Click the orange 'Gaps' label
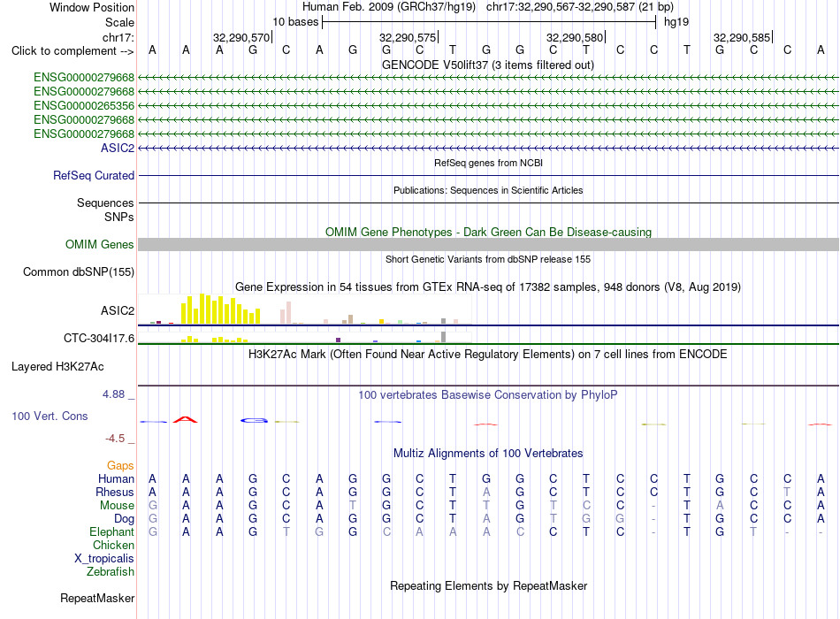 120,466
